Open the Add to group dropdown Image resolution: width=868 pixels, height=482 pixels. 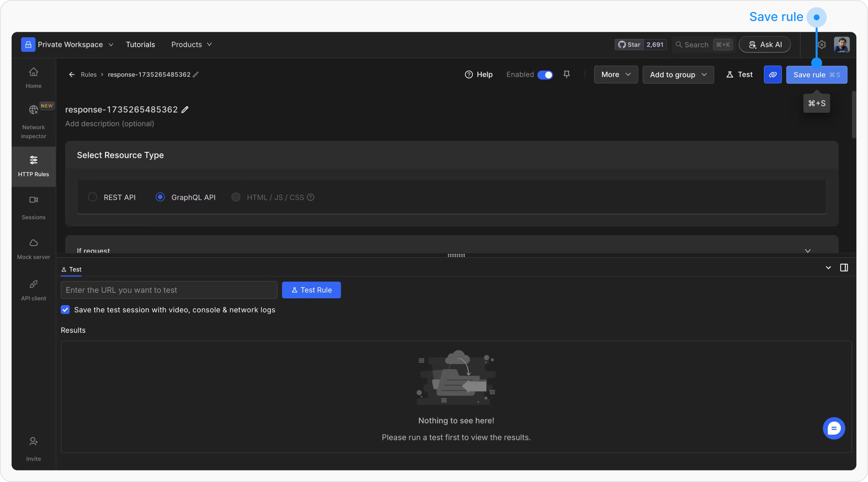[678, 75]
